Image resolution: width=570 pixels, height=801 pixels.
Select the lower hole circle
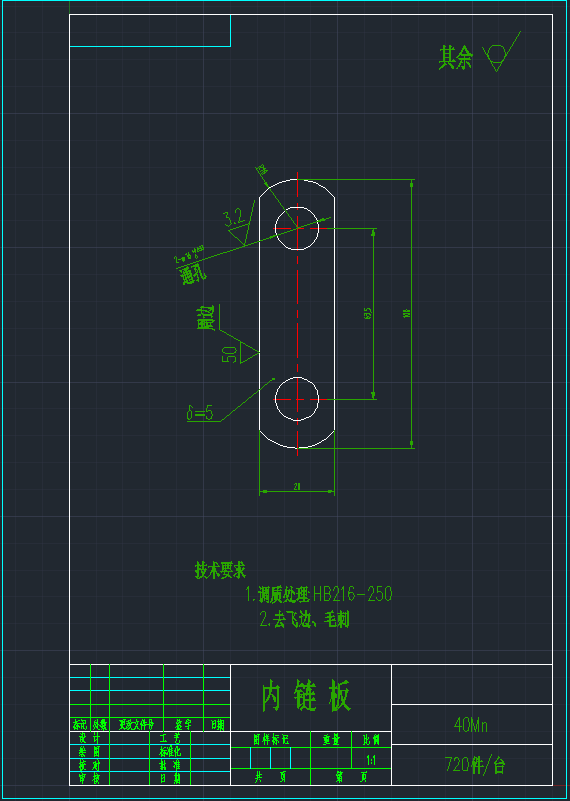(x=297, y=398)
